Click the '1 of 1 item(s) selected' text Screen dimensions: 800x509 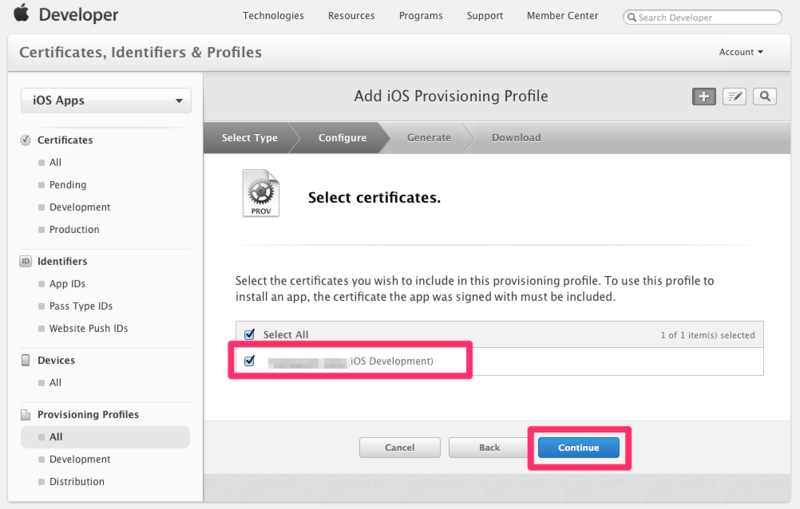[x=708, y=335]
